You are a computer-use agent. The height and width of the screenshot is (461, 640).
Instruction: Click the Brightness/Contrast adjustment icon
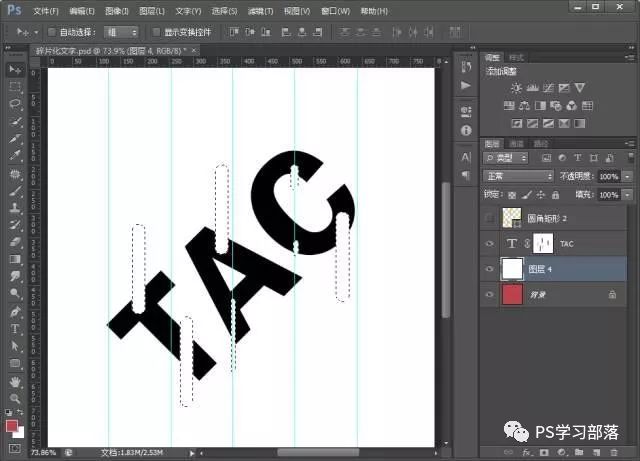coord(516,89)
